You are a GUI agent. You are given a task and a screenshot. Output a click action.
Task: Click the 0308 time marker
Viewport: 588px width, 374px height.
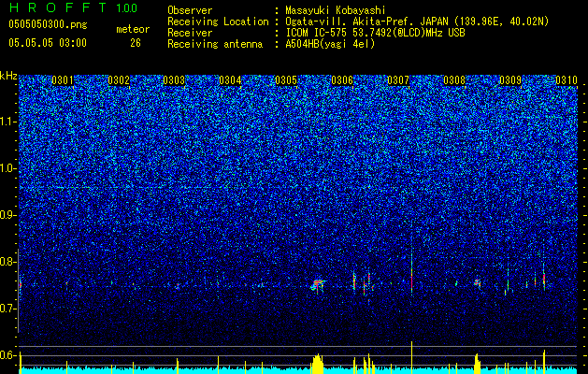pos(454,80)
